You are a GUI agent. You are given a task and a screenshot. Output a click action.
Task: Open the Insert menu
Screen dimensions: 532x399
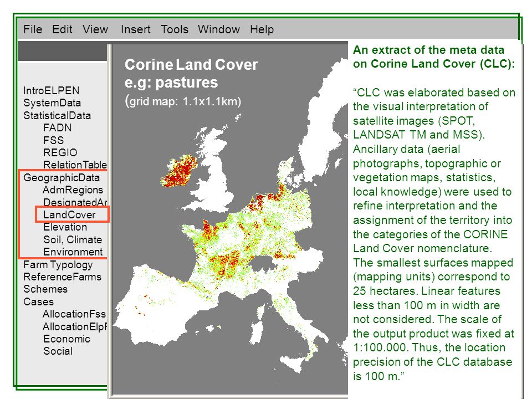(x=135, y=29)
